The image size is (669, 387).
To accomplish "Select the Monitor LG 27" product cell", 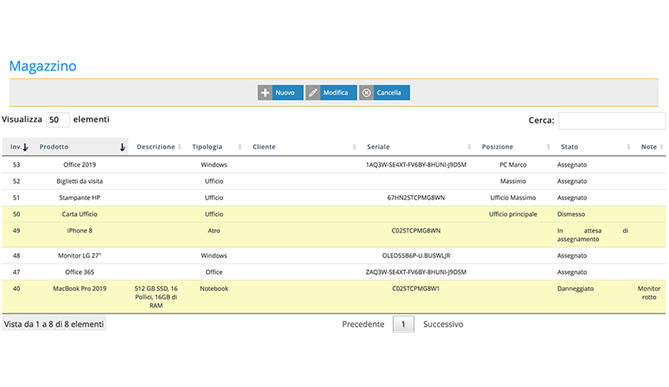I will (x=80, y=256).
